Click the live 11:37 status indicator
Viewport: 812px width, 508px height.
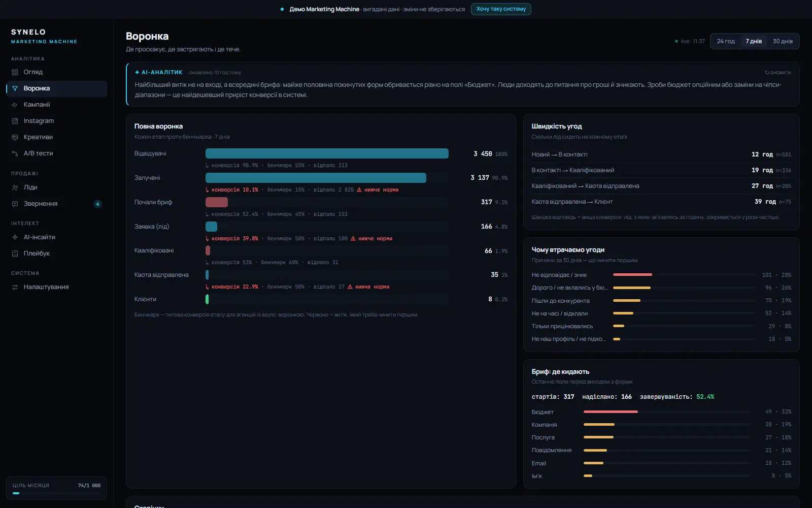click(690, 41)
